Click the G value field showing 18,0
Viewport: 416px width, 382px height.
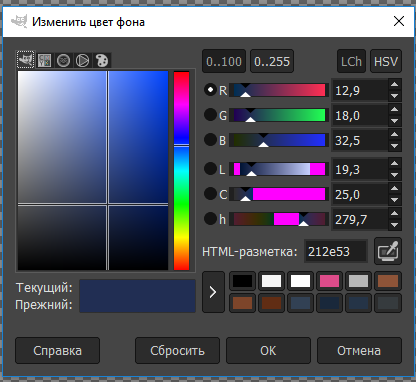[360, 115]
